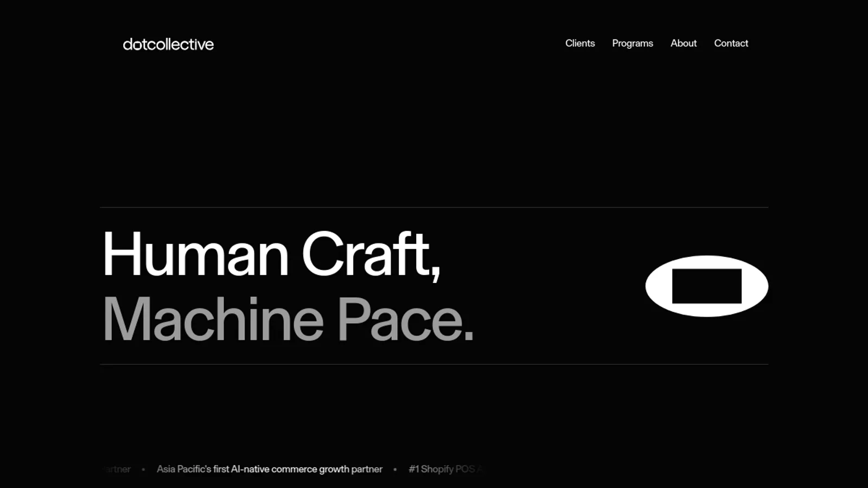
Task: Select the 'Machine Pace.' headline text
Action: point(288,319)
